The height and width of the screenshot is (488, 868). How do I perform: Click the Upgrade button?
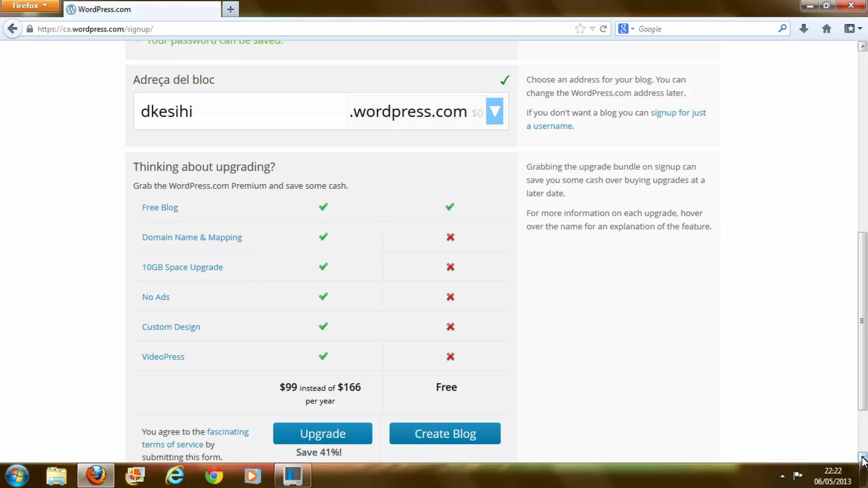tap(323, 433)
